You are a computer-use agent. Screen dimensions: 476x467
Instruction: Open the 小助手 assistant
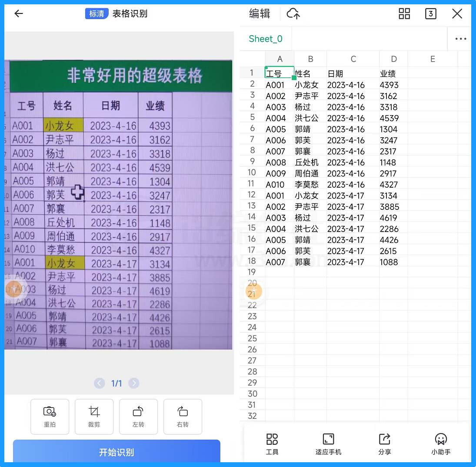click(441, 444)
